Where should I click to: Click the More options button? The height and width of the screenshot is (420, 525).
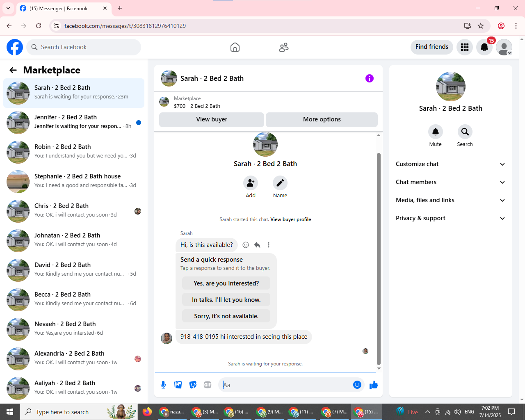322,119
